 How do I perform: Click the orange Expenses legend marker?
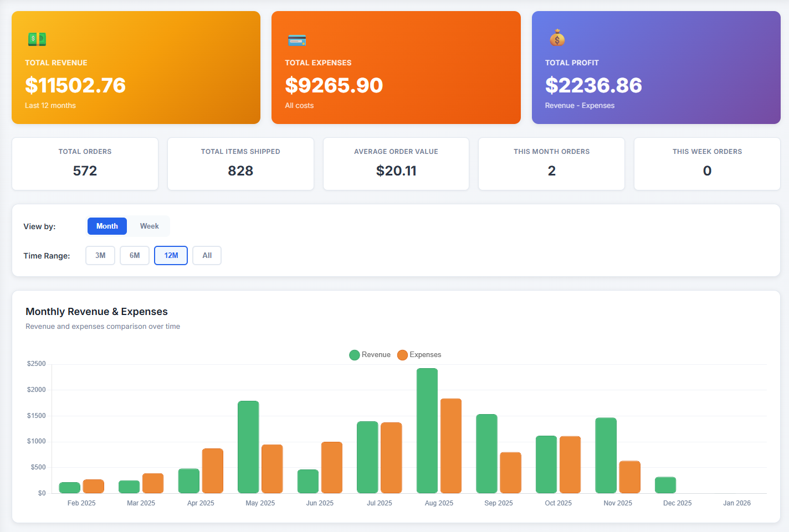[x=403, y=355]
